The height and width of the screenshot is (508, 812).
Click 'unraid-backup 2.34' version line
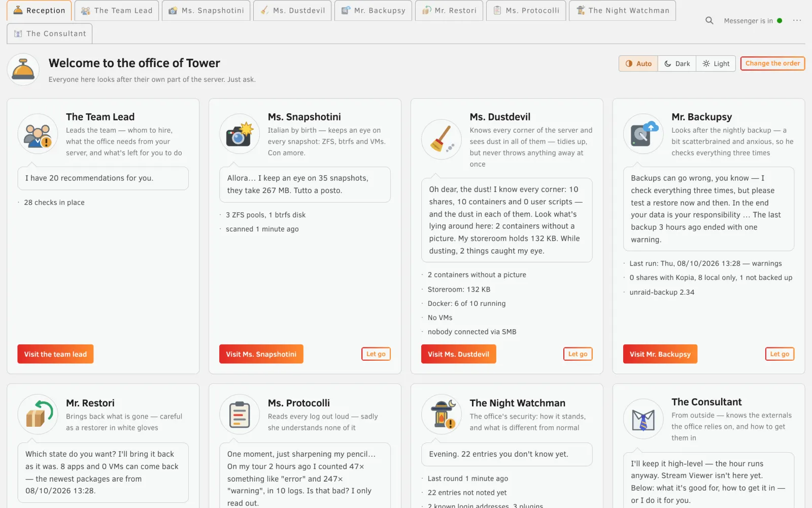coord(662,292)
